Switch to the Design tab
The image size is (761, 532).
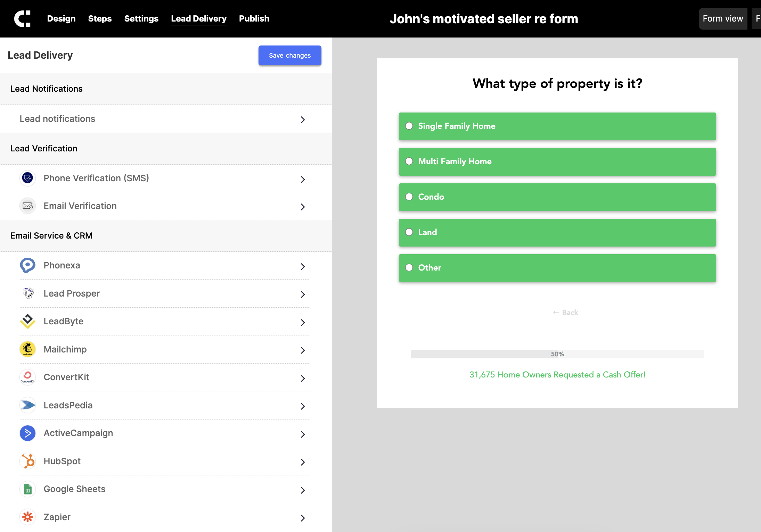click(61, 19)
